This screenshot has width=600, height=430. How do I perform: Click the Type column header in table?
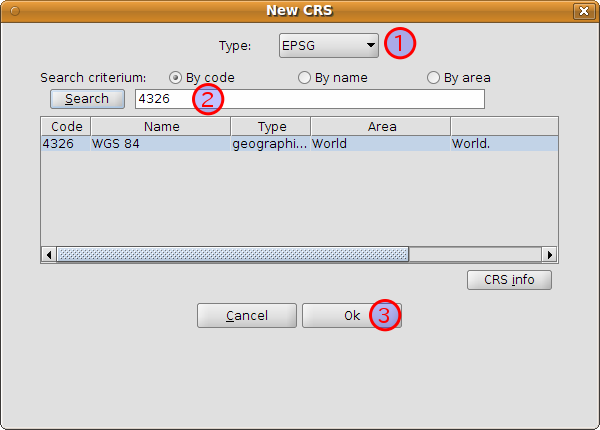click(x=271, y=127)
